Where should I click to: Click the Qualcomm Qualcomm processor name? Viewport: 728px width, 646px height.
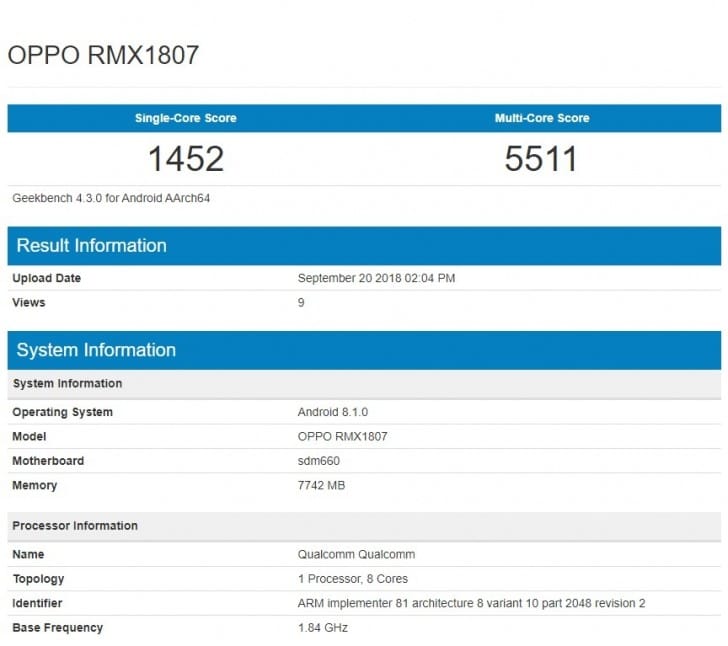coord(356,554)
